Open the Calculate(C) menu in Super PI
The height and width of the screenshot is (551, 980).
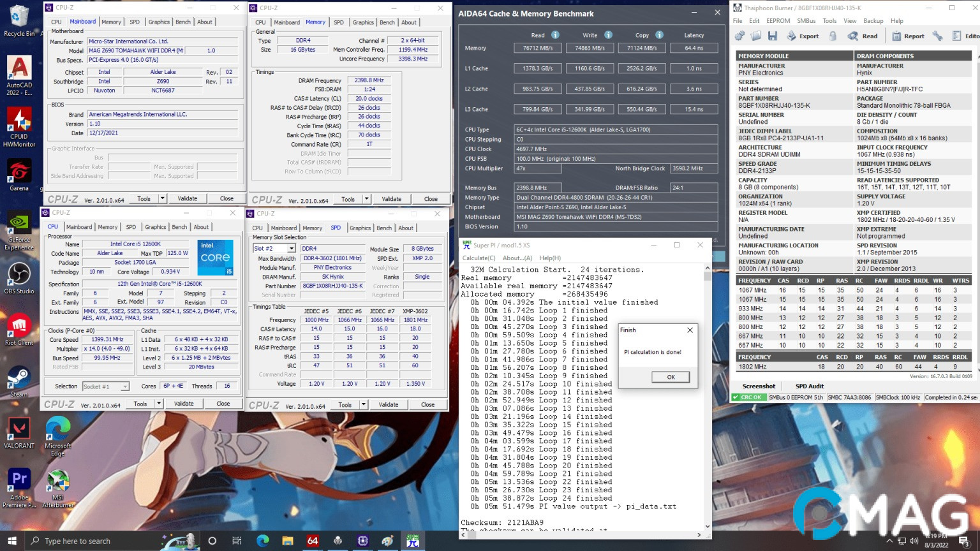(x=479, y=258)
